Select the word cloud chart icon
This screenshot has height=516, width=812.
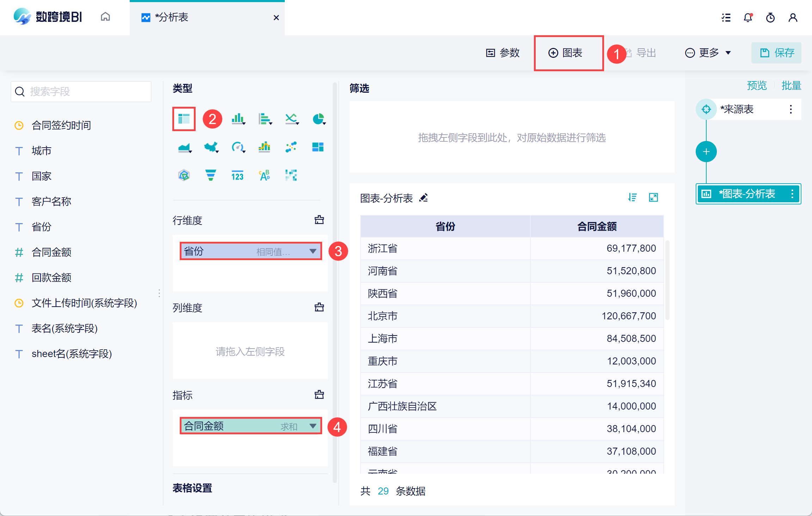coord(264,175)
